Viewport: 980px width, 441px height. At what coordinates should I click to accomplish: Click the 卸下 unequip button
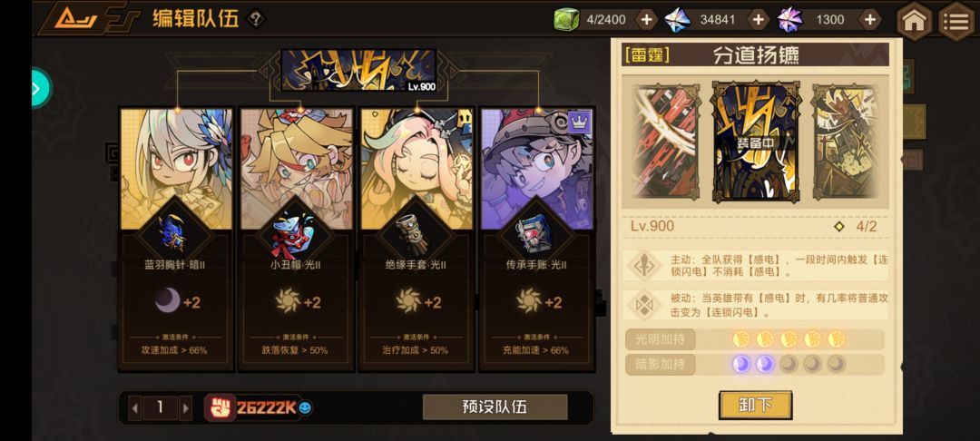pos(755,405)
